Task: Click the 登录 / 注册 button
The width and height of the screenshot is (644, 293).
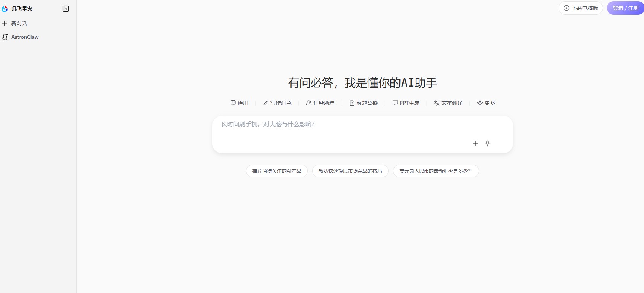Action: pyautogui.click(x=625, y=8)
